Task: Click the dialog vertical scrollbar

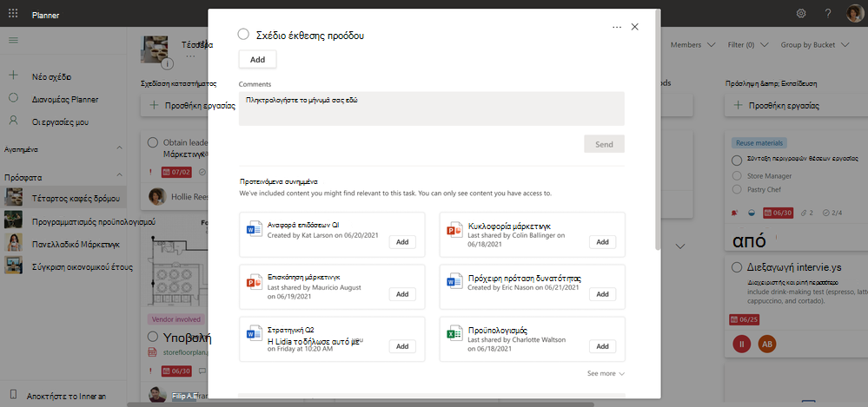Action: coord(658,130)
